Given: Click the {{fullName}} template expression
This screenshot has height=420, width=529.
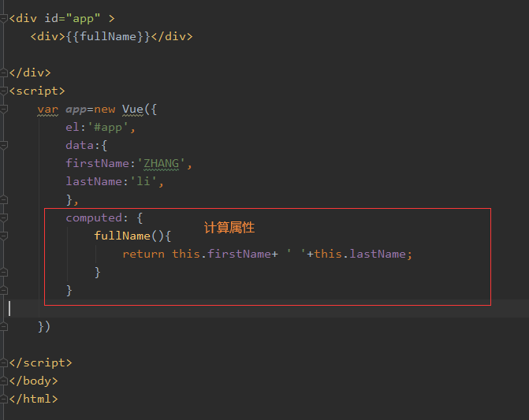Looking at the screenshot, I should pos(108,36).
